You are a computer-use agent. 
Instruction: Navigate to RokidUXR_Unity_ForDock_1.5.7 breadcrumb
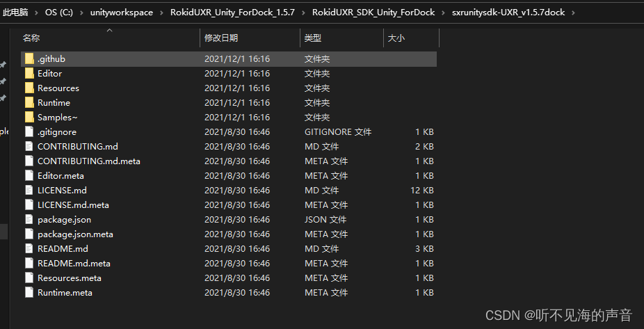point(232,13)
